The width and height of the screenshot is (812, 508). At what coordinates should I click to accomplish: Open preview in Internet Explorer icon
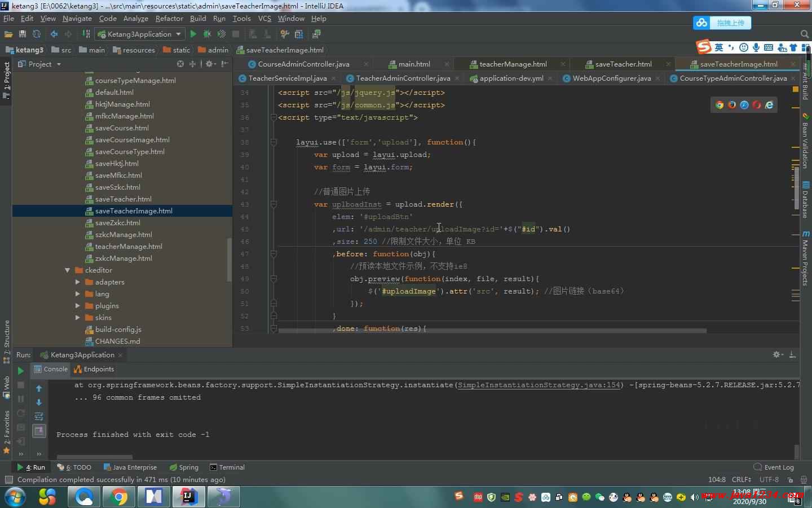tap(769, 105)
